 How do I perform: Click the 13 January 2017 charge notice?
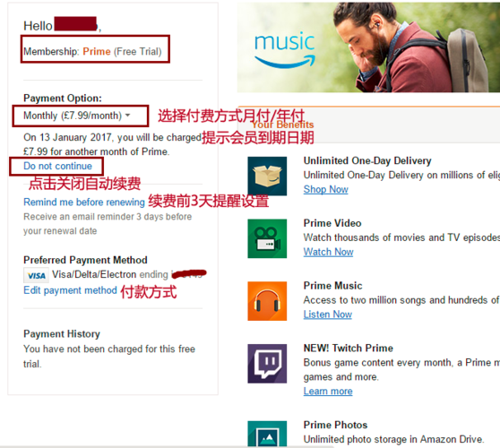[x=112, y=144]
